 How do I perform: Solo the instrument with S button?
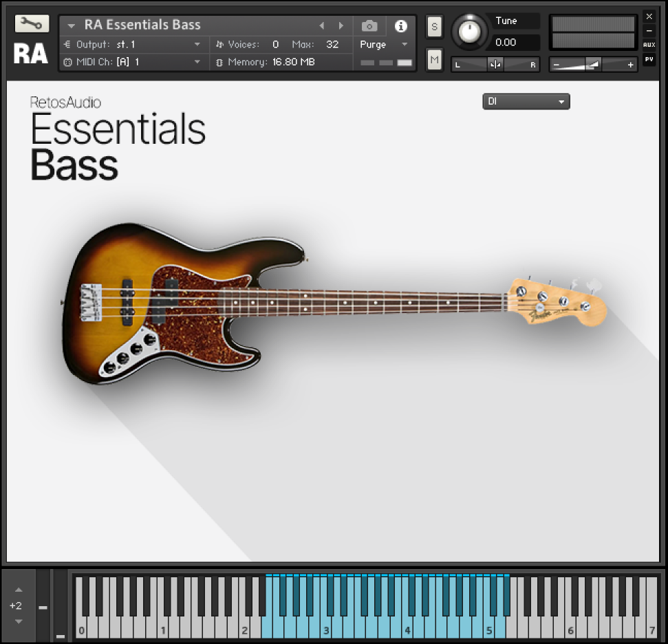(434, 28)
